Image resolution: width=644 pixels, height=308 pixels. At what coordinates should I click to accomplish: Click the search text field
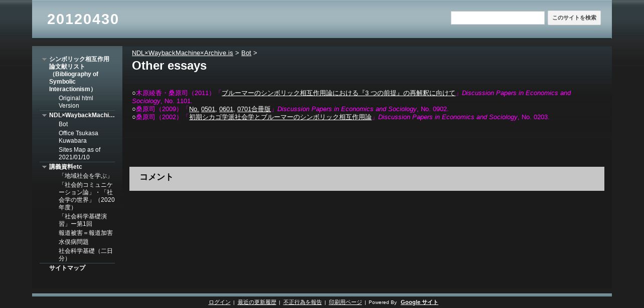point(498,18)
